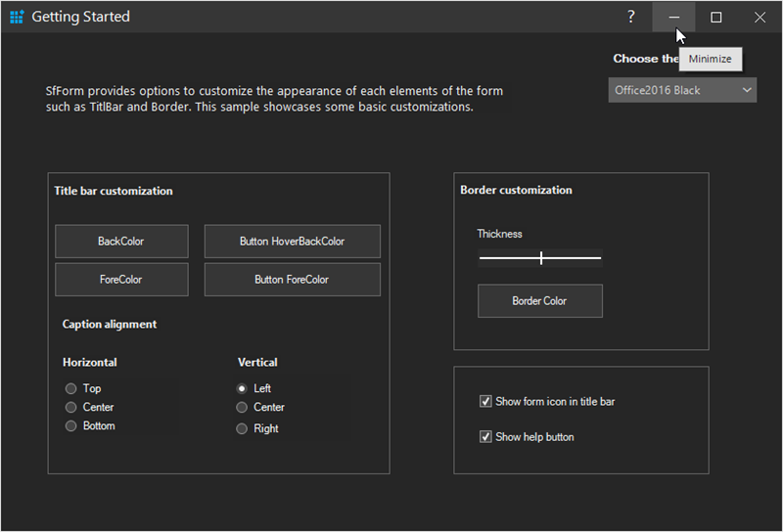Choose a Border Color
The height and width of the screenshot is (532, 783).
pos(539,301)
